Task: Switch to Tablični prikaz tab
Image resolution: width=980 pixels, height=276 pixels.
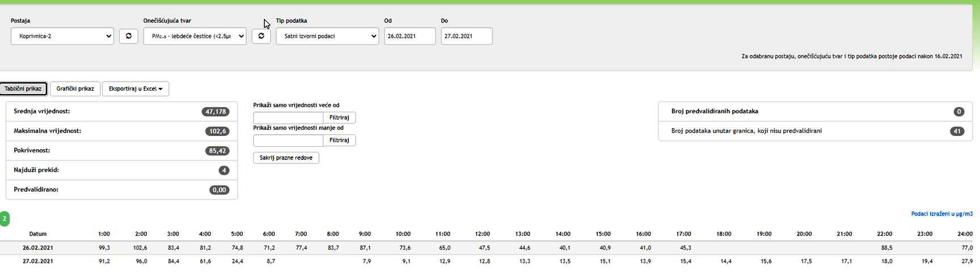Action: [x=23, y=89]
